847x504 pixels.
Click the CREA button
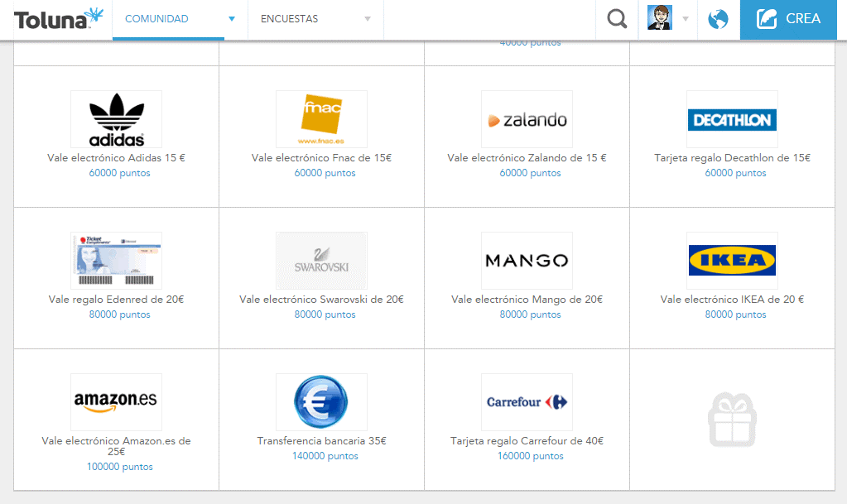coord(788,19)
